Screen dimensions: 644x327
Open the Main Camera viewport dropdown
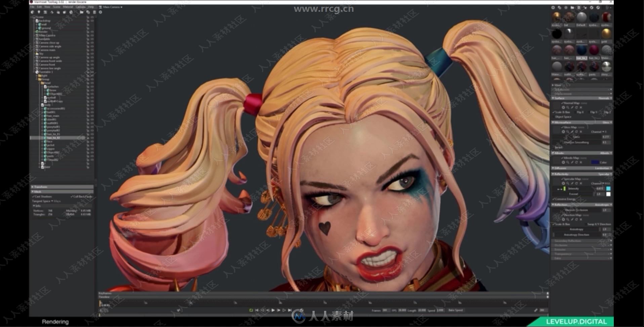112,7
